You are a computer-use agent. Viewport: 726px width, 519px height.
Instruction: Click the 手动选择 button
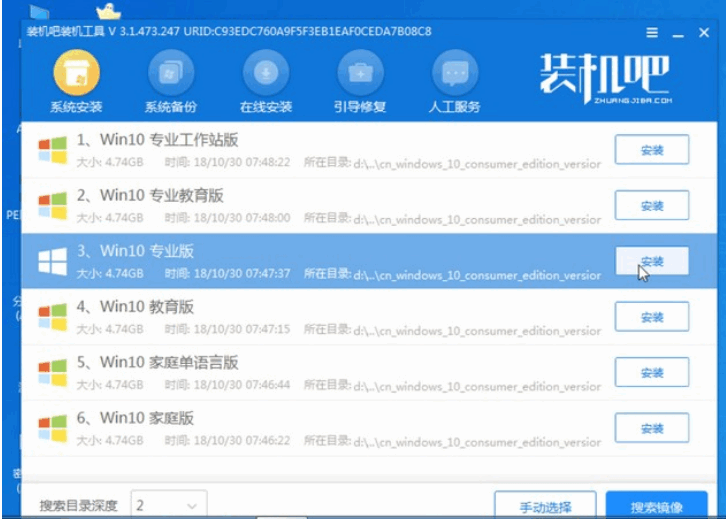point(545,506)
